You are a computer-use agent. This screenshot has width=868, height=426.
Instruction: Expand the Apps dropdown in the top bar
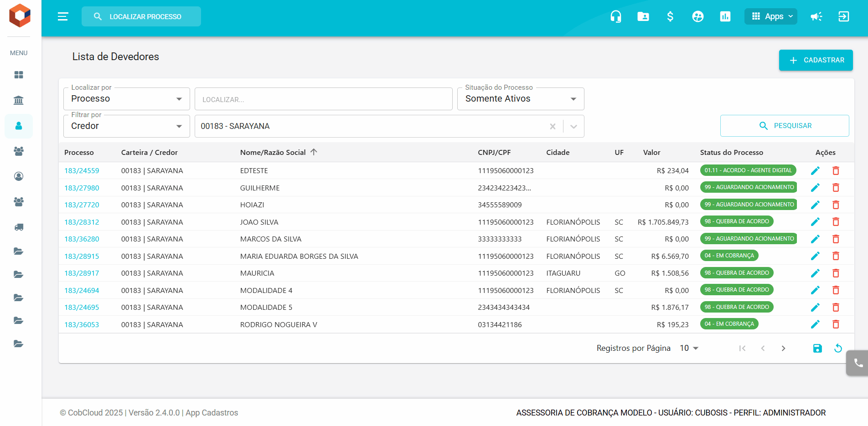point(771,16)
